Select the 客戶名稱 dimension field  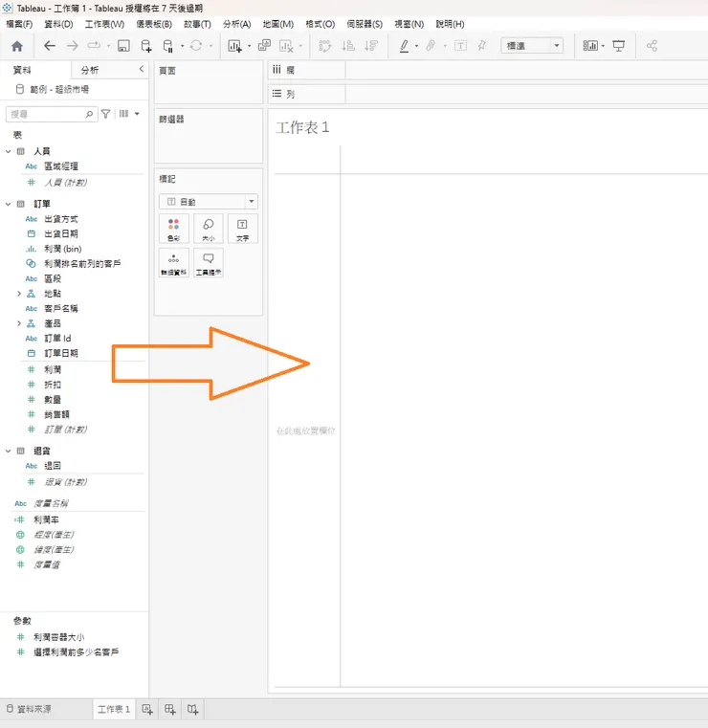pyautogui.click(x=61, y=308)
